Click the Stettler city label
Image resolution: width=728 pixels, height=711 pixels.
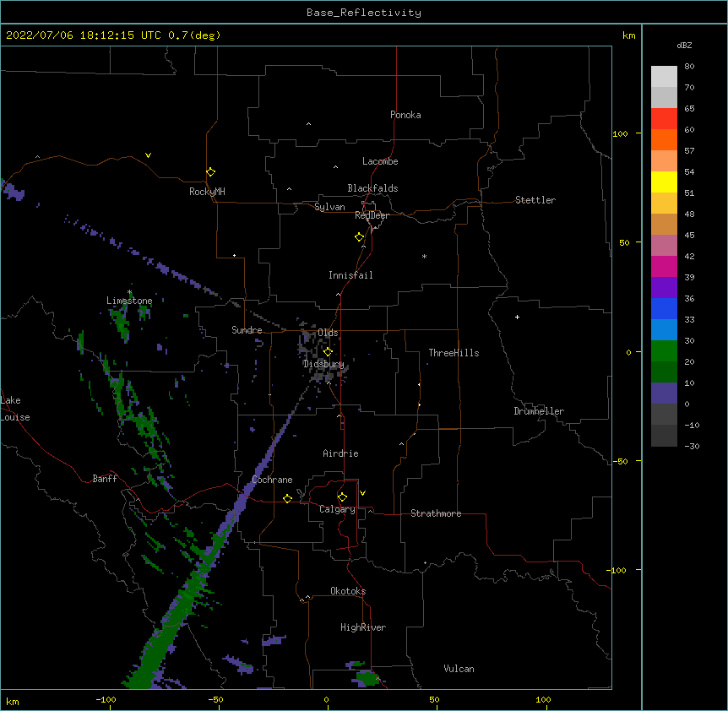click(535, 200)
